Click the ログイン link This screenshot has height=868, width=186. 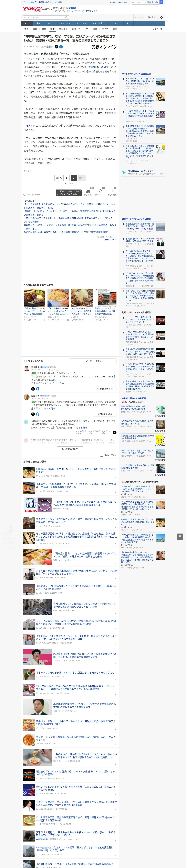click(x=57, y=11)
